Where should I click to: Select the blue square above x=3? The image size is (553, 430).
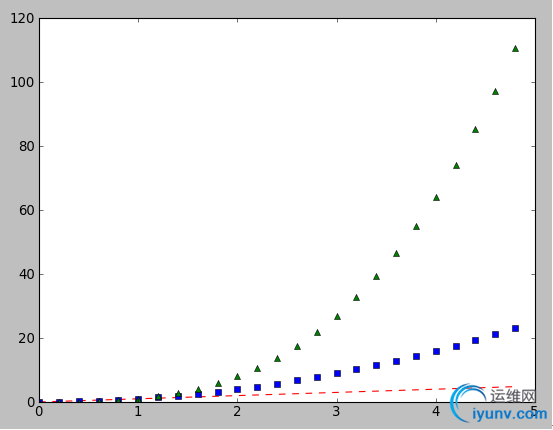337,373
